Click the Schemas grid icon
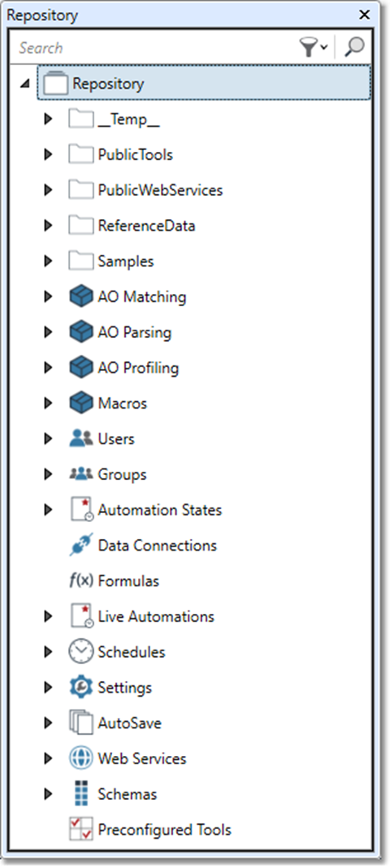The image size is (390, 868). coord(81,793)
